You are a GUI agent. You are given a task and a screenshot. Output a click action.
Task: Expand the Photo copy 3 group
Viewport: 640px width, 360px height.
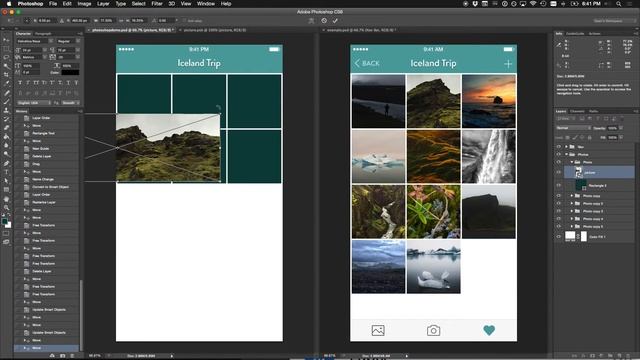click(x=571, y=211)
